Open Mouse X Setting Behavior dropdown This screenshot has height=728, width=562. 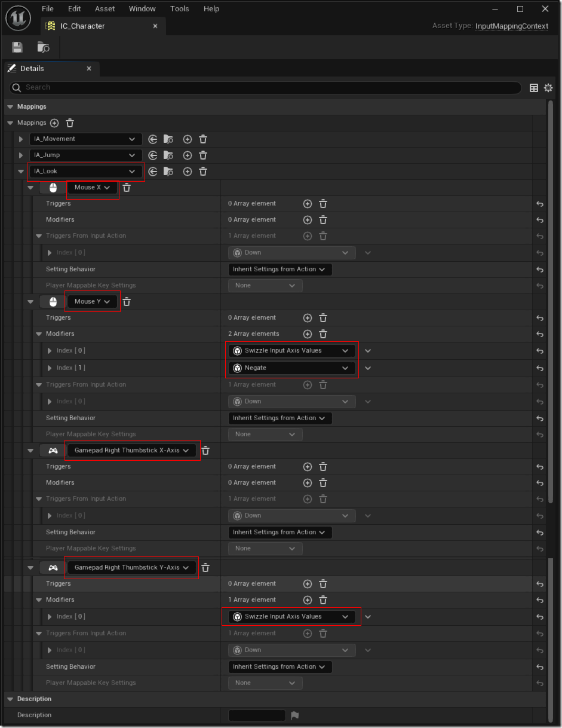pos(280,270)
